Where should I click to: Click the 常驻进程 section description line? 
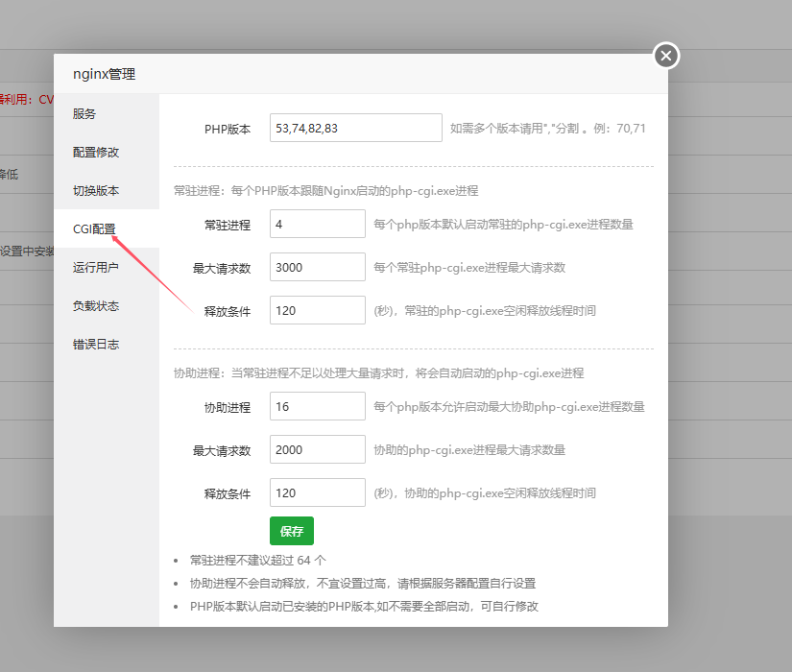[x=325, y=191]
